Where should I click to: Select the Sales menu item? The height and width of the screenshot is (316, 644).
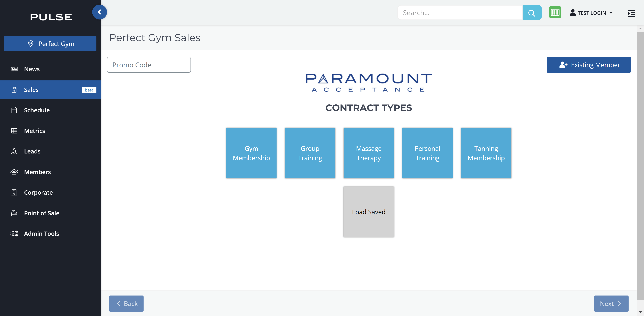click(x=50, y=89)
